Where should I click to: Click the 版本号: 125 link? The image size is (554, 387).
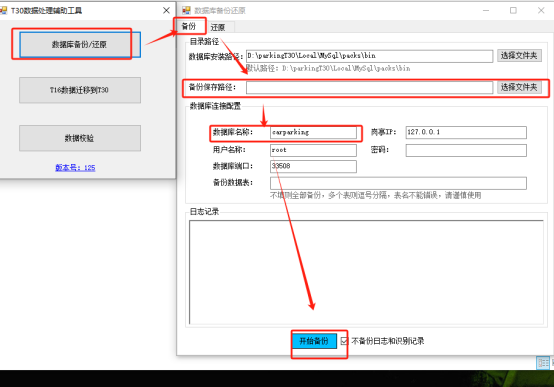point(75,168)
